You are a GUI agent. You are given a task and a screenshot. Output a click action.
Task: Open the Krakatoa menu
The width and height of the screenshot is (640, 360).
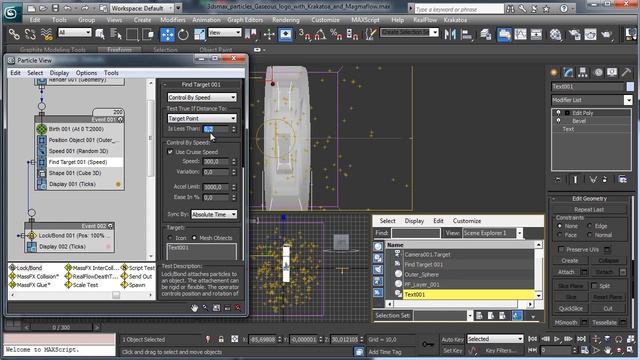pos(455,20)
